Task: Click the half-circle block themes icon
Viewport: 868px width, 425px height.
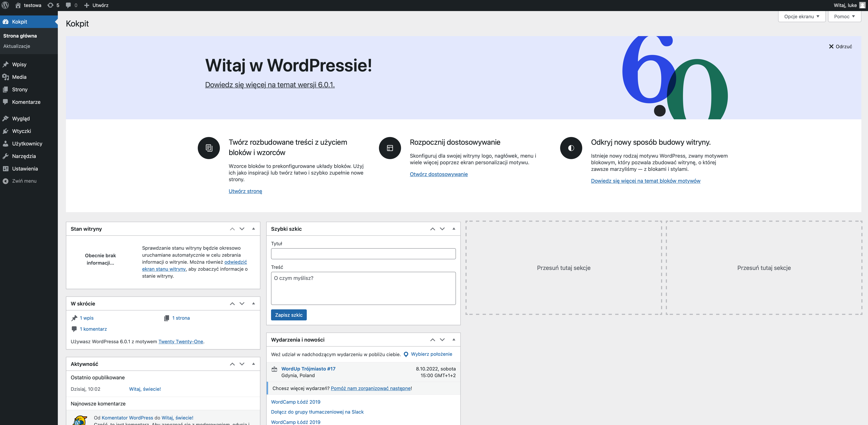Action: coord(571,148)
